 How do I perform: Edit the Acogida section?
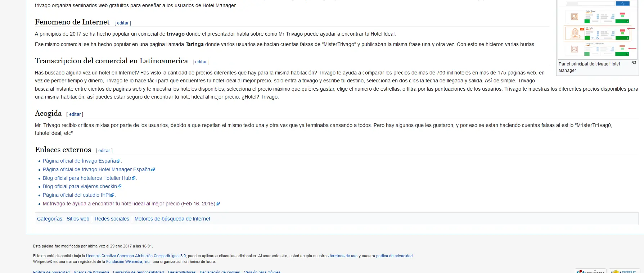tap(75, 114)
